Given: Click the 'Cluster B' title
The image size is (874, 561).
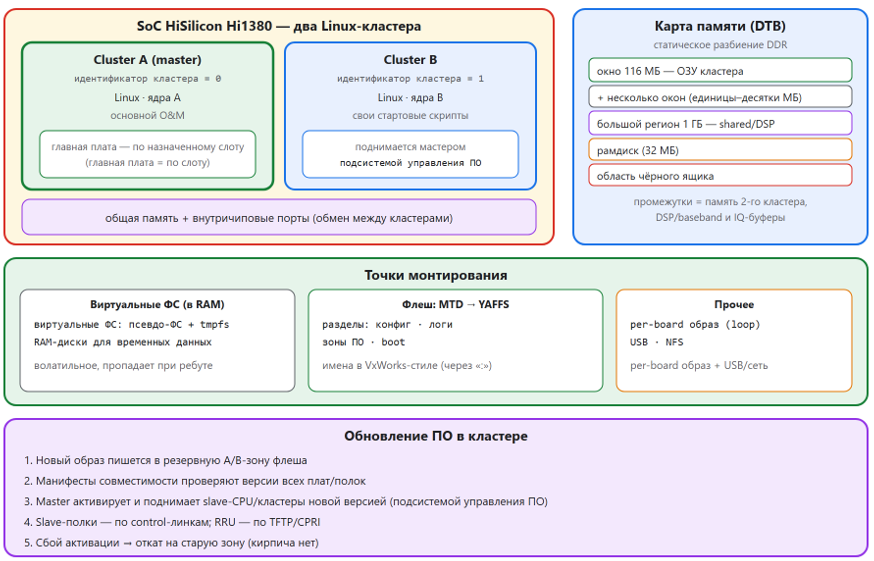Looking at the screenshot, I should click(x=410, y=60).
